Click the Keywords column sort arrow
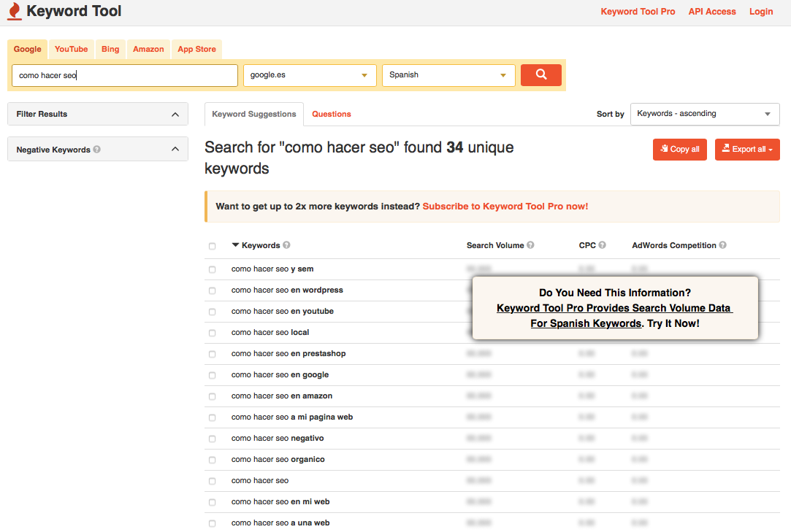Image resolution: width=791 pixels, height=532 pixels. pos(235,245)
